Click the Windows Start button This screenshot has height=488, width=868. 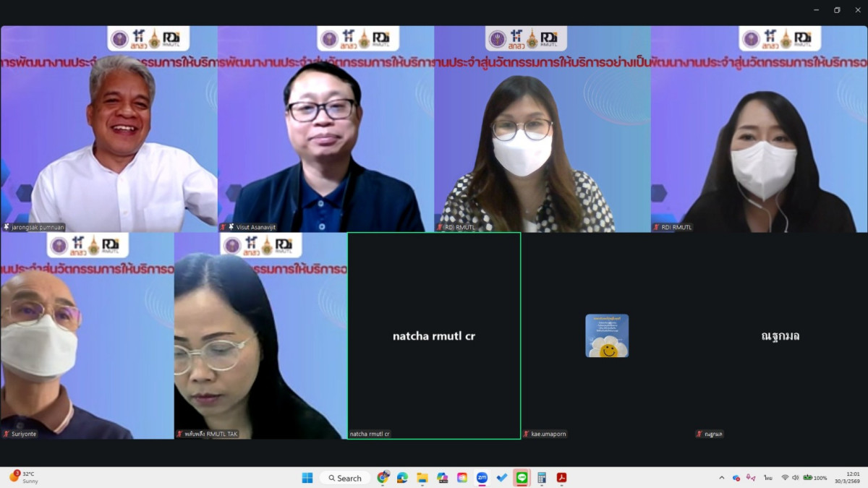point(307,478)
